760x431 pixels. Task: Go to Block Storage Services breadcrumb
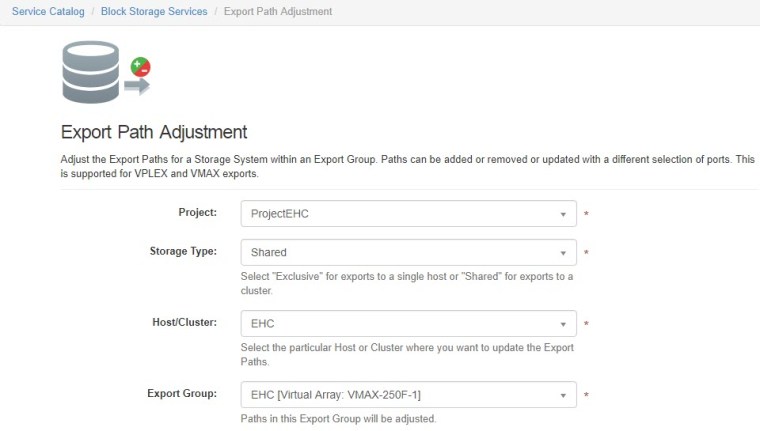(x=154, y=12)
